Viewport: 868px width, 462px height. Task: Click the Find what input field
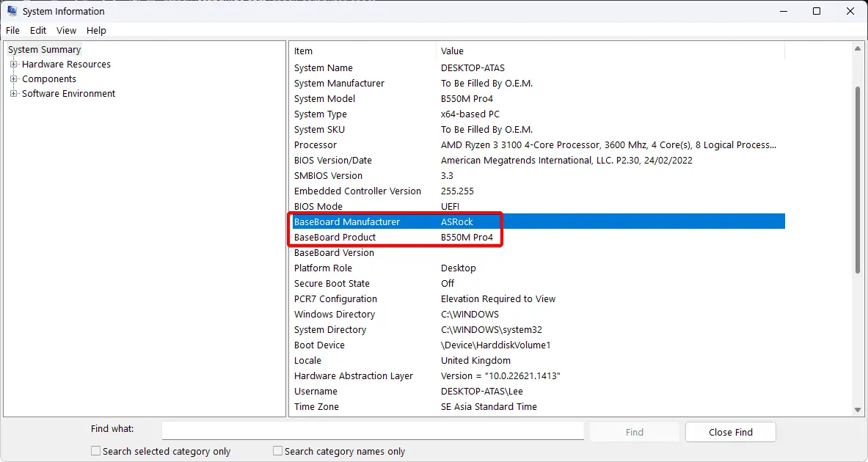pyautogui.click(x=373, y=430)
